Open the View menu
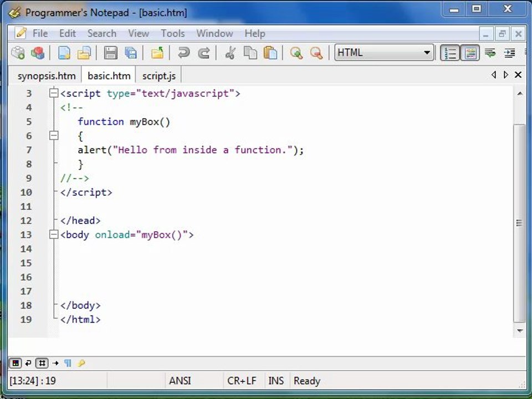 139,33
